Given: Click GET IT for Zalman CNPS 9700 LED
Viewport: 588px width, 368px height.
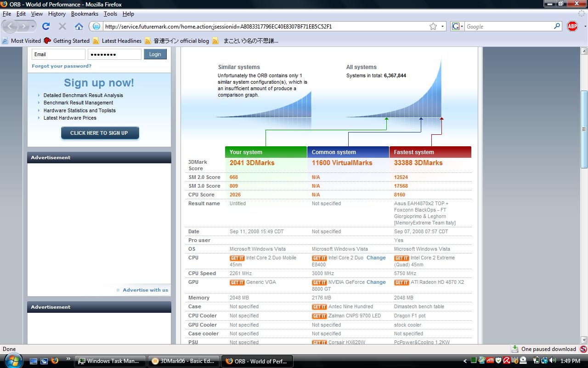Looking at the screenshot, I should [x=319, y=316].
